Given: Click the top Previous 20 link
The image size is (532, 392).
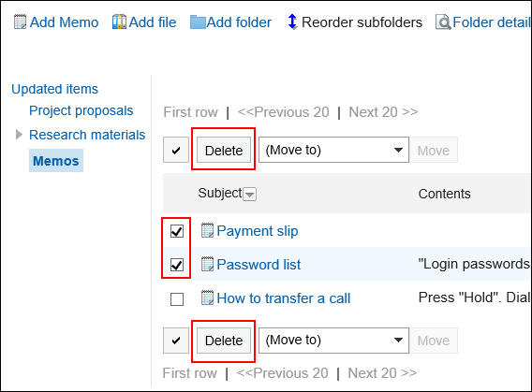Looking at the screenshot, I should point(283,112).
